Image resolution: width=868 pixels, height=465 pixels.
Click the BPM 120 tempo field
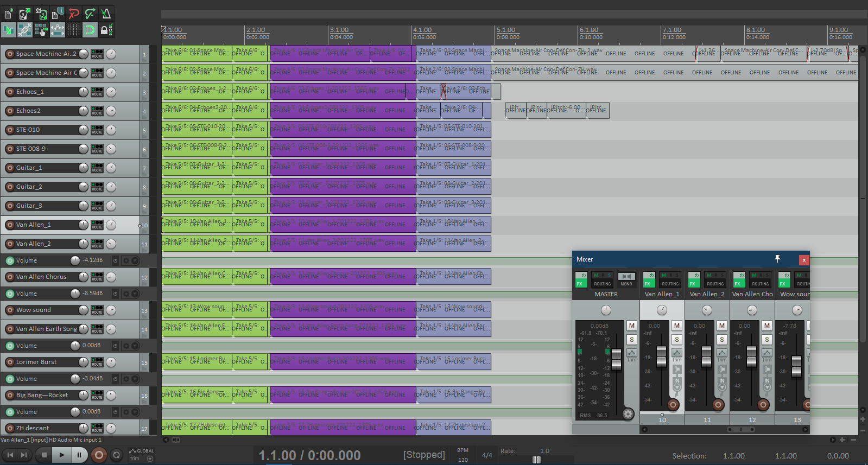[463, 455]
